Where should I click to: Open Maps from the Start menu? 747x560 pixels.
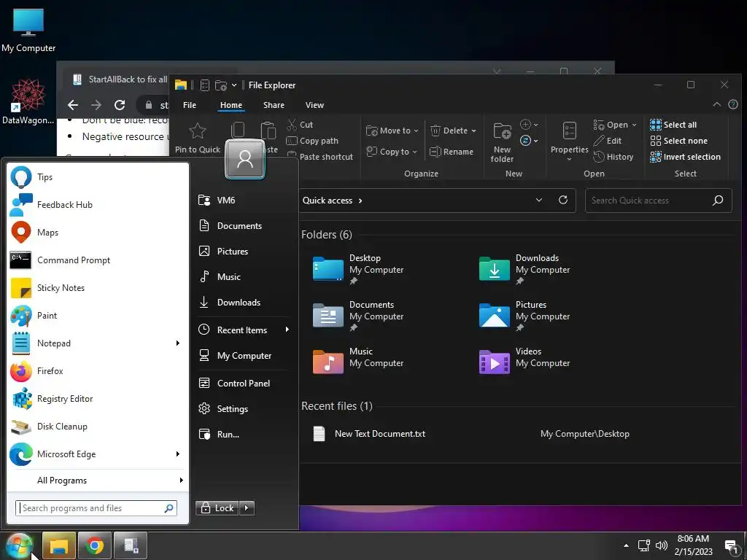point(98,233)
